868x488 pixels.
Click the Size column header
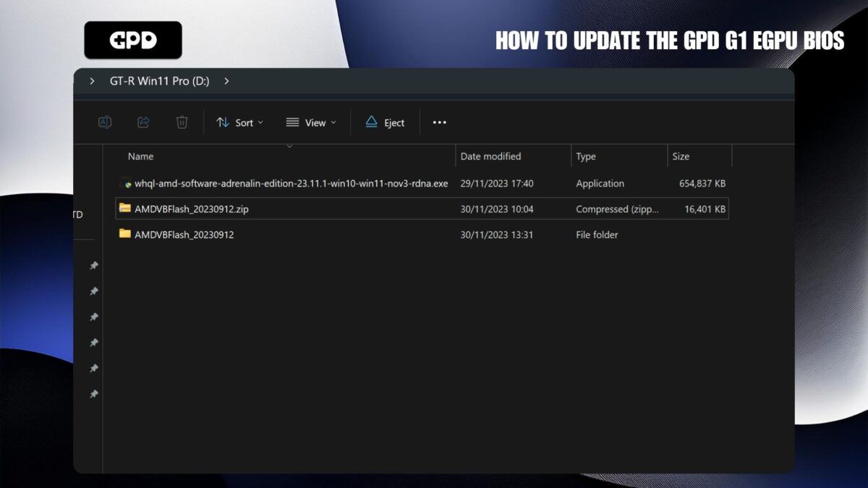[681, 156]
